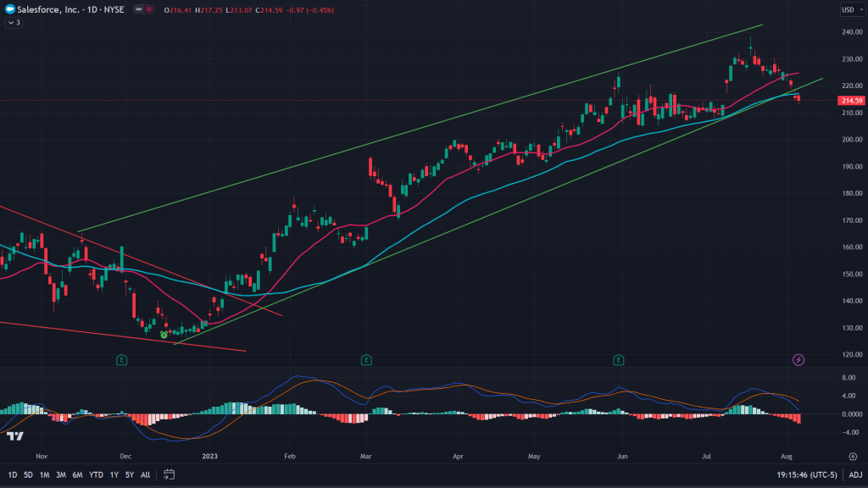Viewport: 868px width, 488px height.
Task: Click the green circle marker near December lows
Action: tap(164, 335)
